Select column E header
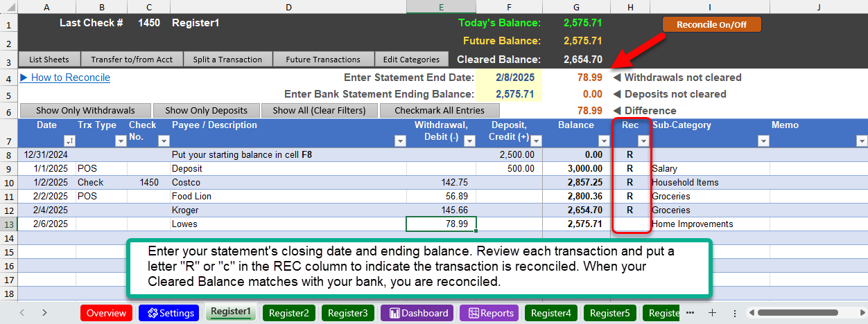Image resolution: width=868 pixels, height=324 pixels. [441, 6]
